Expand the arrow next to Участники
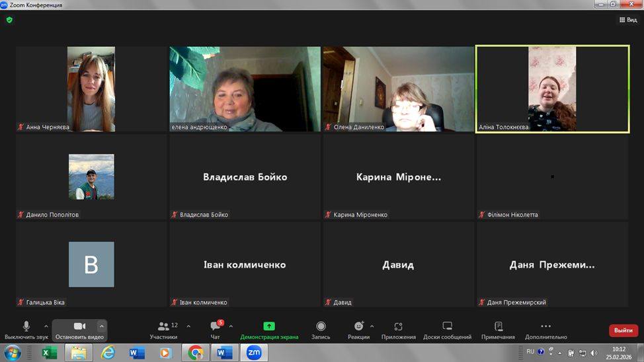The height and width of the screenshot is (362, 644). coord(188,326)
